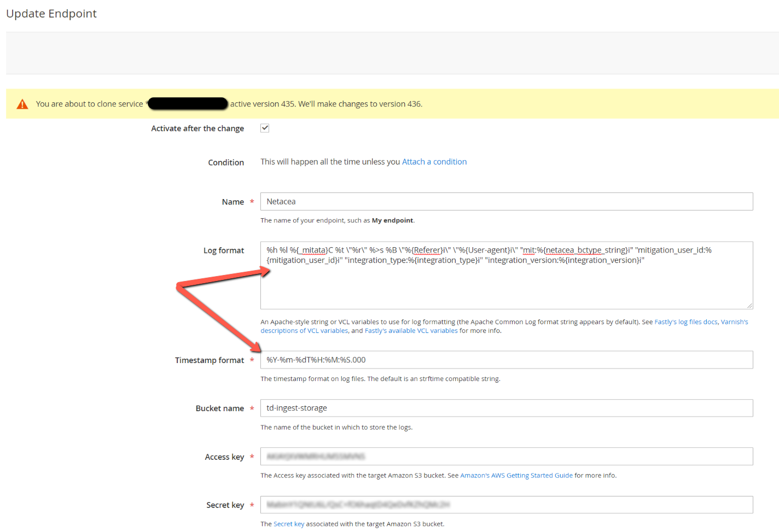The width and height of the screenshot is (779, 532).
Task: Click the Log format field label
Action: pyautogui.click(x=223, y=250)
